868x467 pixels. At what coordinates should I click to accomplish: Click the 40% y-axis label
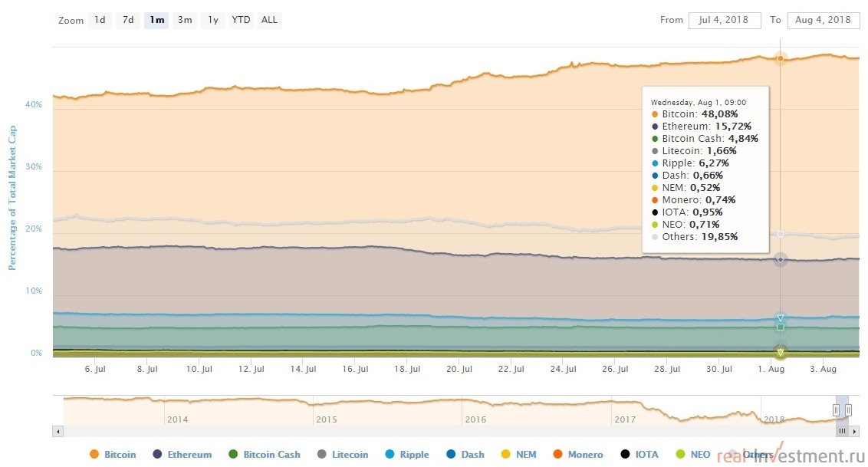click(34, 104)
